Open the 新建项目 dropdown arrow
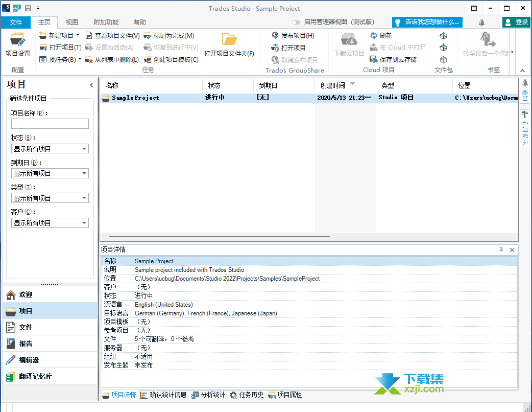 pyautogui.click(x=78, y=35)
